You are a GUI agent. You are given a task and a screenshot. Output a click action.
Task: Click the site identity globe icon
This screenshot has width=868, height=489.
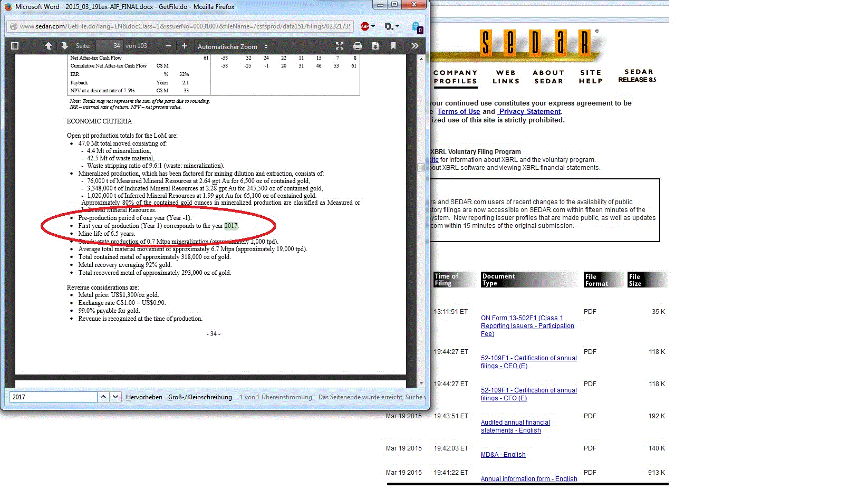pyautogui.click(x=14, y=26)
